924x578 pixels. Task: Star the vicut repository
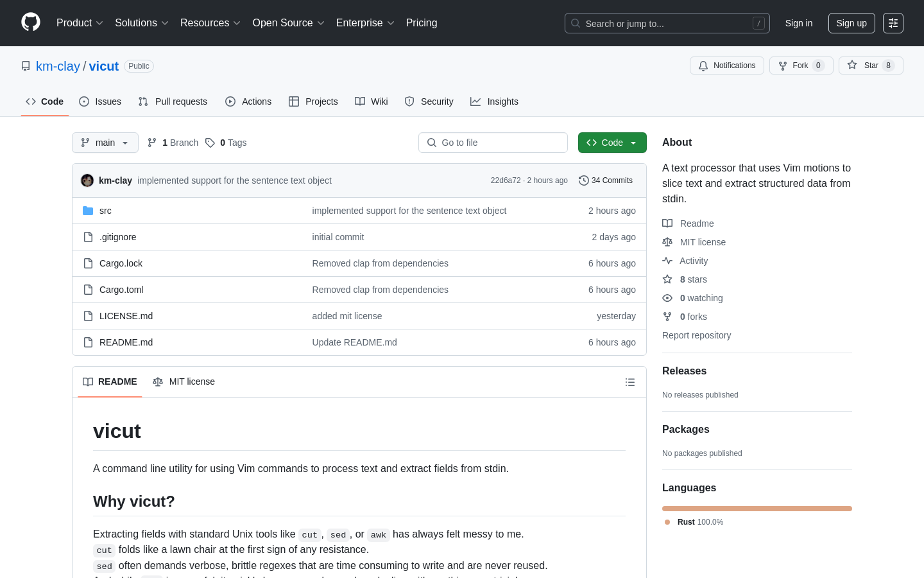click(871, 66)
